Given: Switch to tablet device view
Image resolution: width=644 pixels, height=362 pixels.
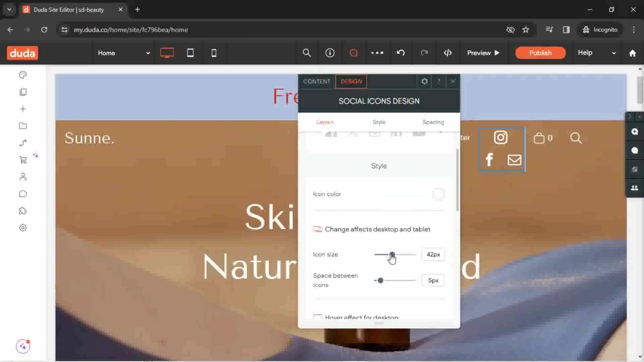Looking at the screenshot, I should pos(190,53).
